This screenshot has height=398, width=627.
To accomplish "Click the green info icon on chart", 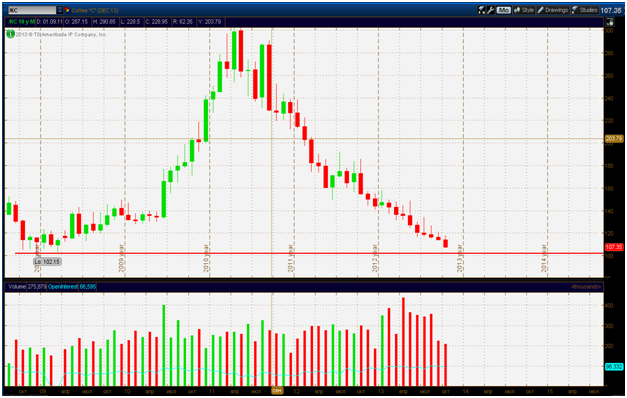I will (10, 34).
